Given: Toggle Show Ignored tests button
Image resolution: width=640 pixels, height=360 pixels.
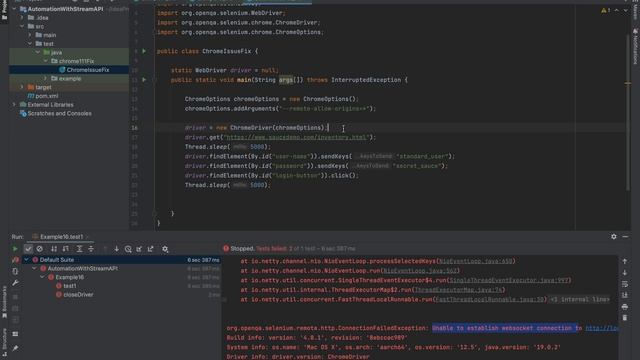Looking at the screenshot, I should [x=40, y=249].
